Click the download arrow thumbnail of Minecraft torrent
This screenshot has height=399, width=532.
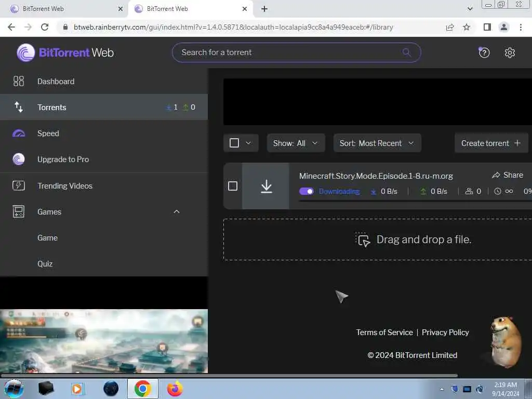pos(267,187)
